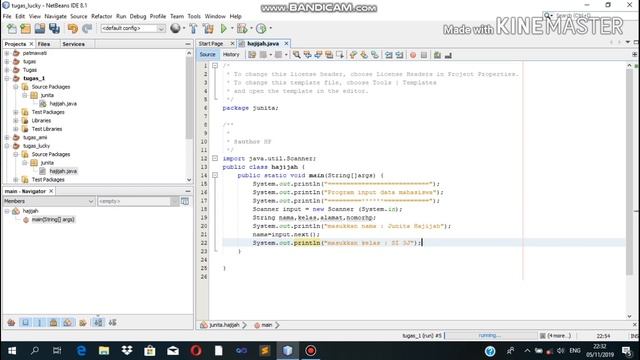This screenshot has height=360, width=640.
Task: Expand Libraries node under tugas_1
Action: (16, 120)
